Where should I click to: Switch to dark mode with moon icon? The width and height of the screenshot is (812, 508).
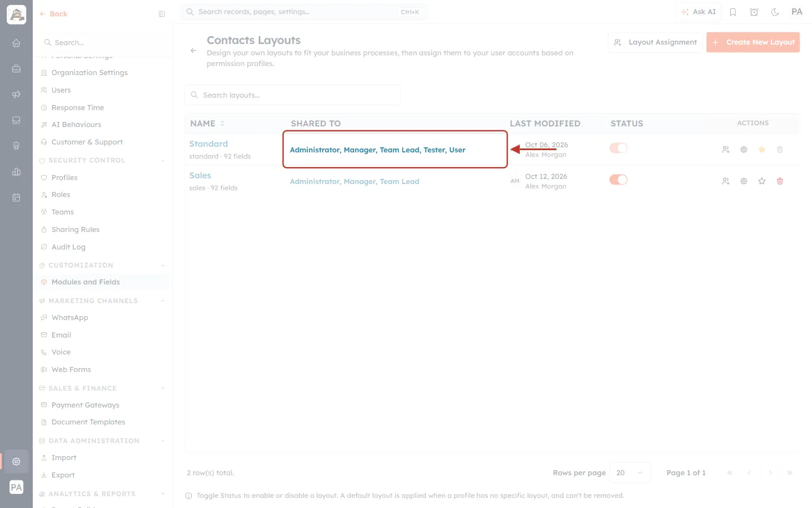click(x=775, y=12)
